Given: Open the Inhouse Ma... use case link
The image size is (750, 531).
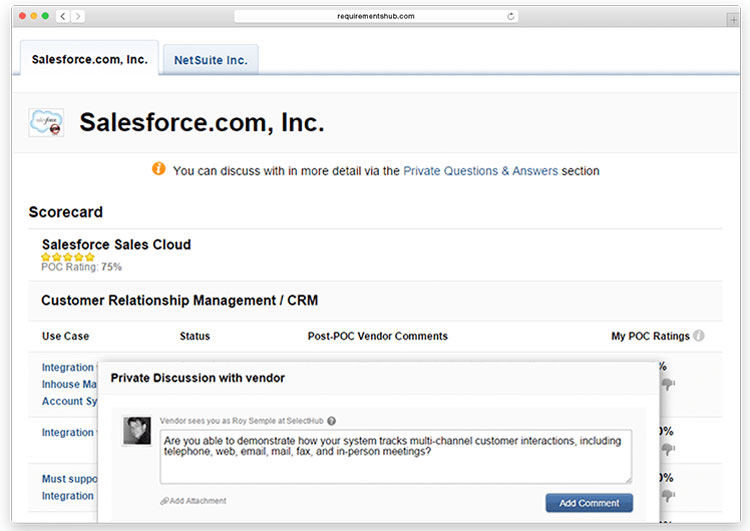Looking at the screenshot, I should [69, 384].
